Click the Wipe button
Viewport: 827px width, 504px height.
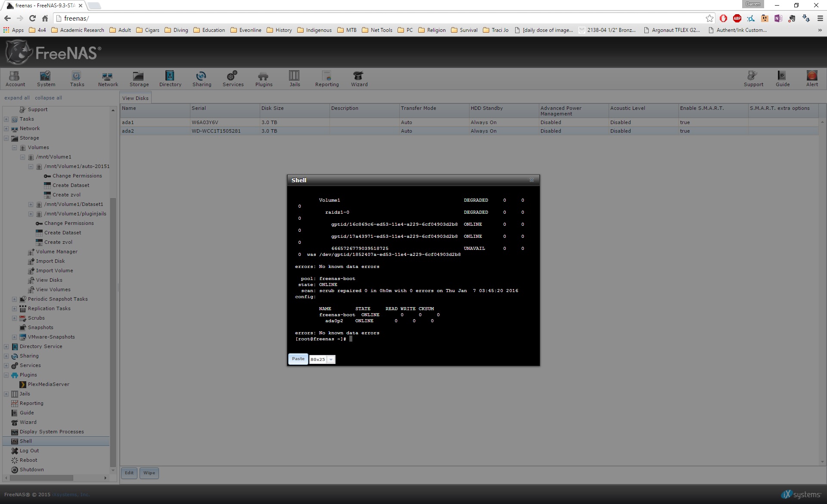[149, 473]
